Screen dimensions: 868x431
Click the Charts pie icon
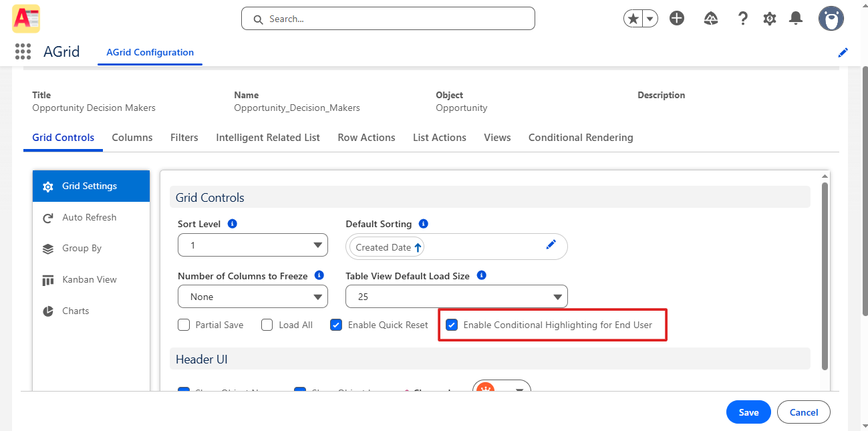tap(48, 311)
